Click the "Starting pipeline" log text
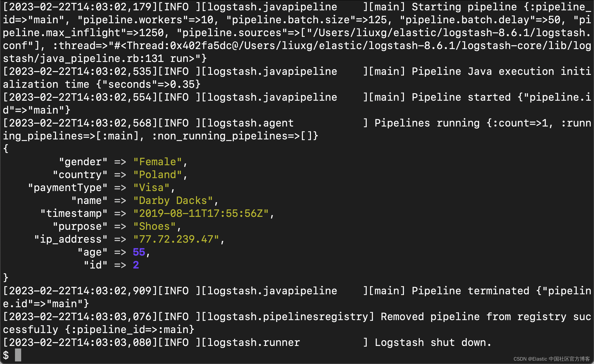 (x=464, y=7)
